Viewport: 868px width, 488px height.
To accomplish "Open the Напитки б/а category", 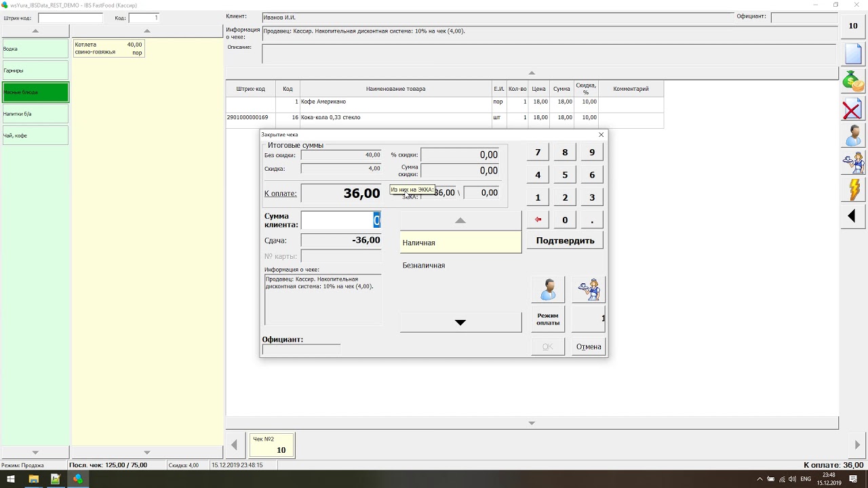I will coord(35,114).
